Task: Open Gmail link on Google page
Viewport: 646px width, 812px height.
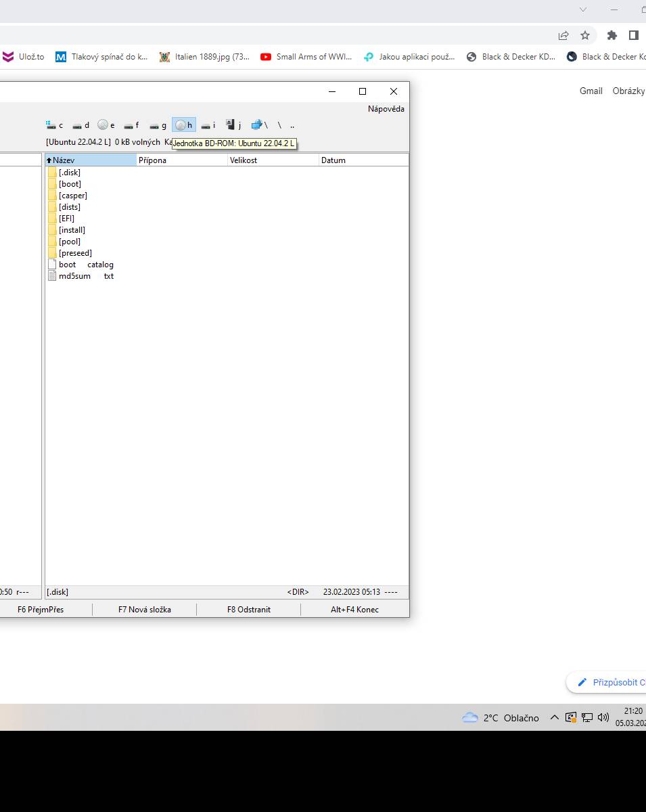Action: (591, 91)
